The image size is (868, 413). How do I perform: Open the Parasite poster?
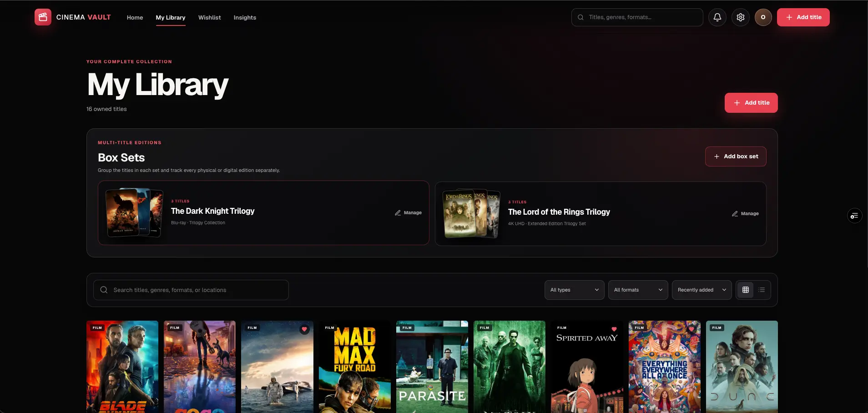(x=432, y=367)
